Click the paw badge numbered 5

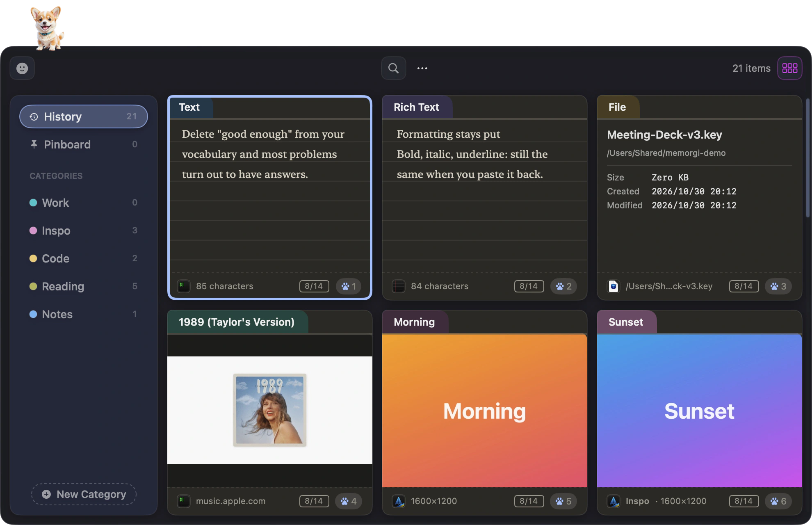(564, 501)
